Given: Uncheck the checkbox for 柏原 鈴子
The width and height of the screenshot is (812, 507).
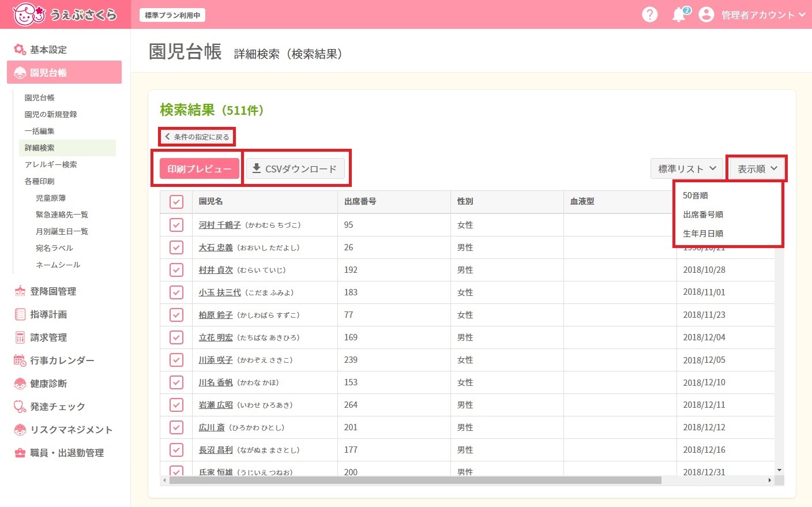Looking at the screenshot, I should tap(176, 315).
